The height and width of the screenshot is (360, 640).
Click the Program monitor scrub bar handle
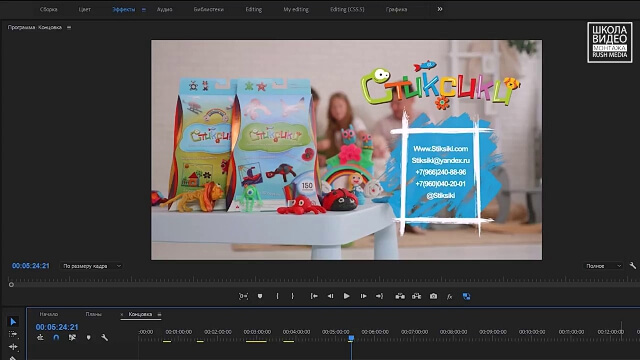[11, 285]
